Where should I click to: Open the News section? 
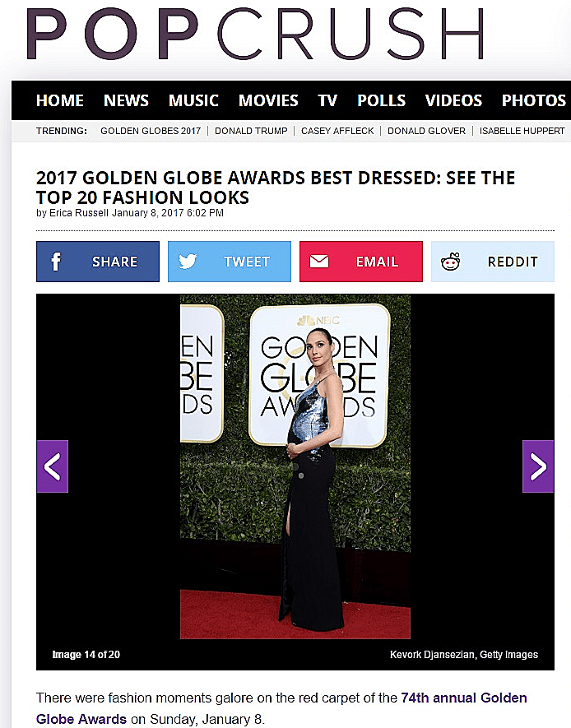coord(126,100)
